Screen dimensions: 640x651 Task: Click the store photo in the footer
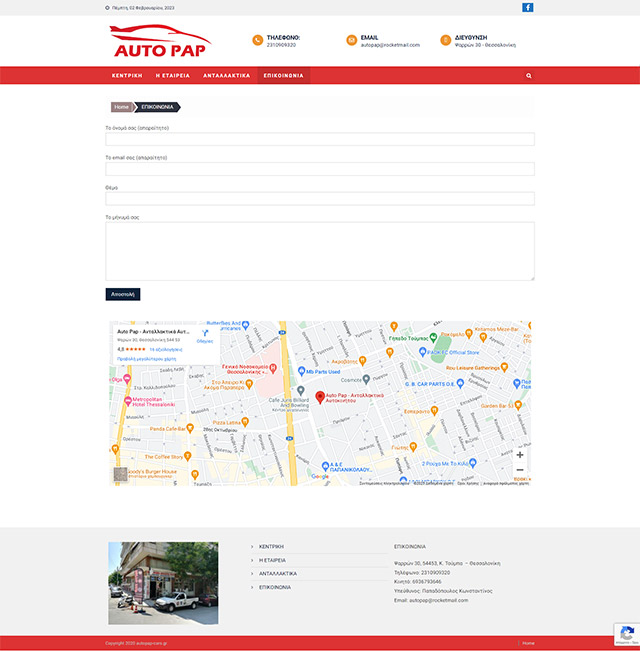coord(163,583)
